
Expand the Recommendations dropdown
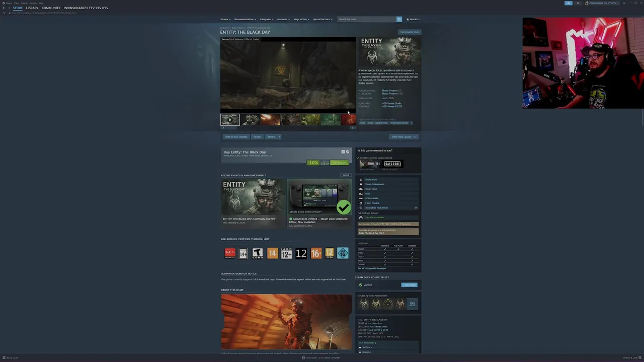coord(245,19)
